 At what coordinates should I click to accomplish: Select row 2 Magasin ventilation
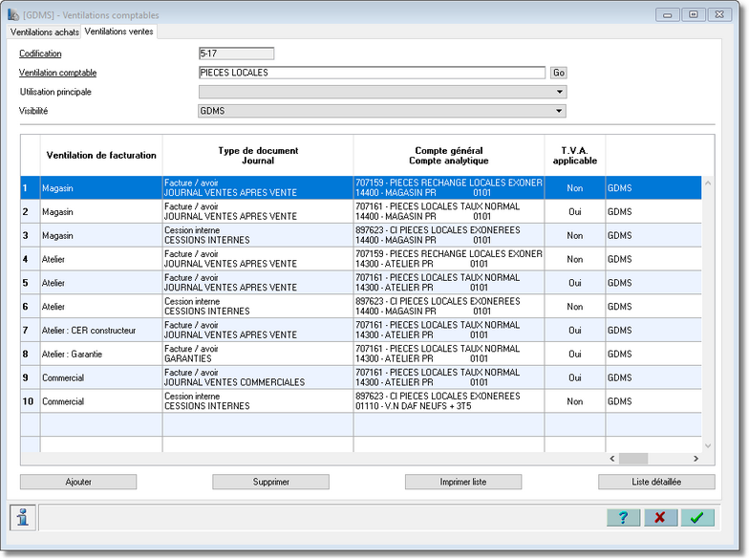coord(361,212)
